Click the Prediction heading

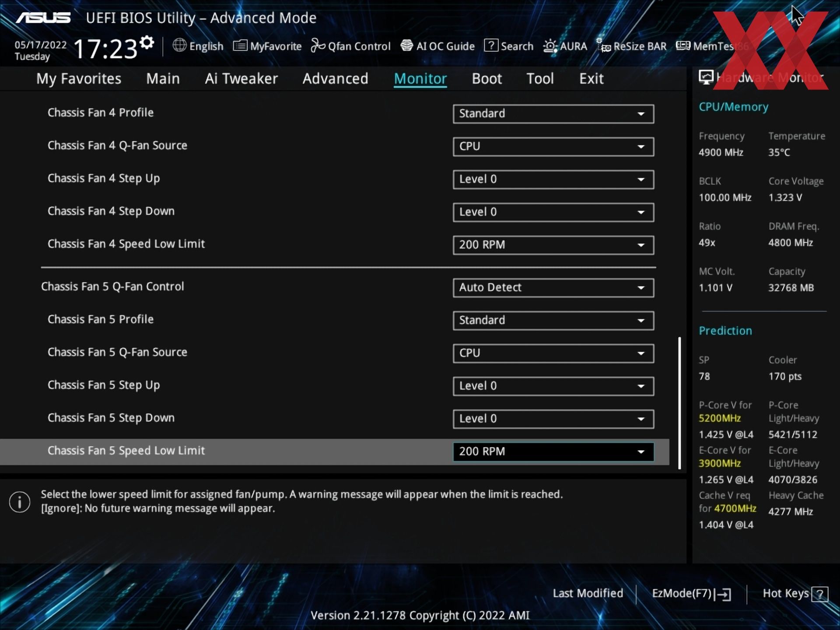click(725, 331)
